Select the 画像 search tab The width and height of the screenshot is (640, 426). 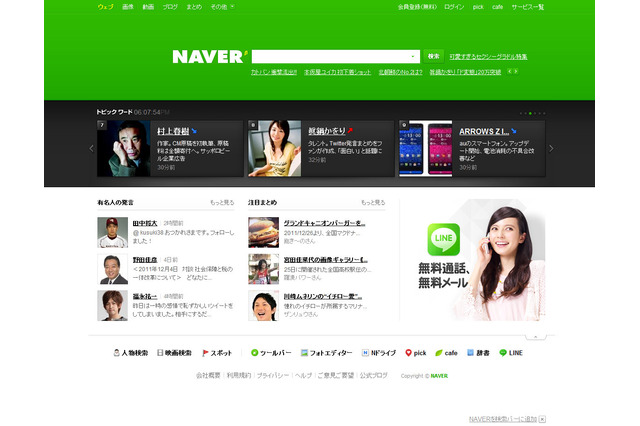point(128,7)
